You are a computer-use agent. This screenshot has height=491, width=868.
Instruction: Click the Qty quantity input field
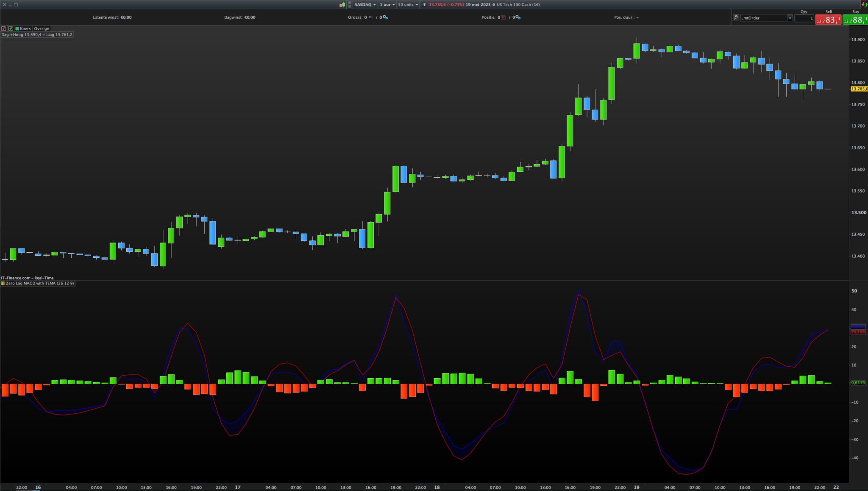point(804,18)
